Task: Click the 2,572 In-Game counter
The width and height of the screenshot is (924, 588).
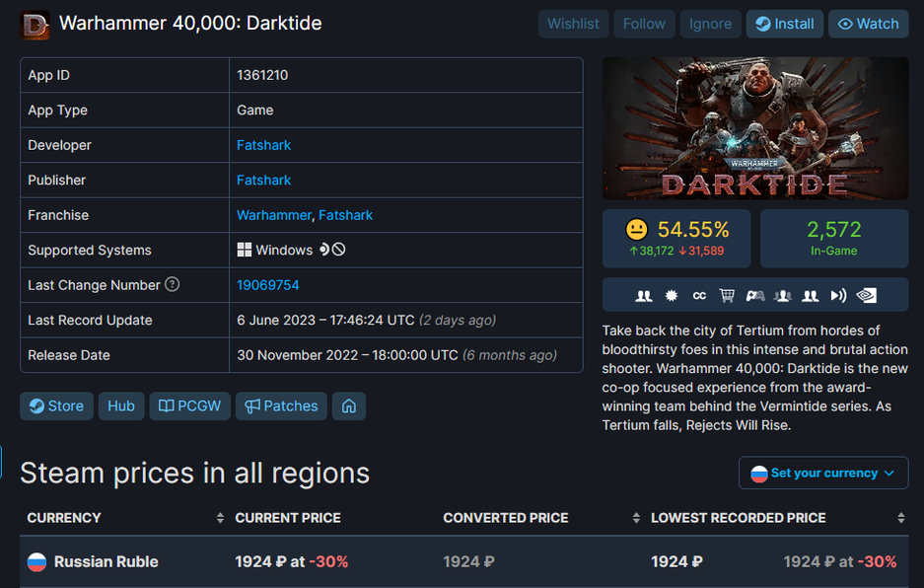Action: pyautogui.click(x=834, y=239)
